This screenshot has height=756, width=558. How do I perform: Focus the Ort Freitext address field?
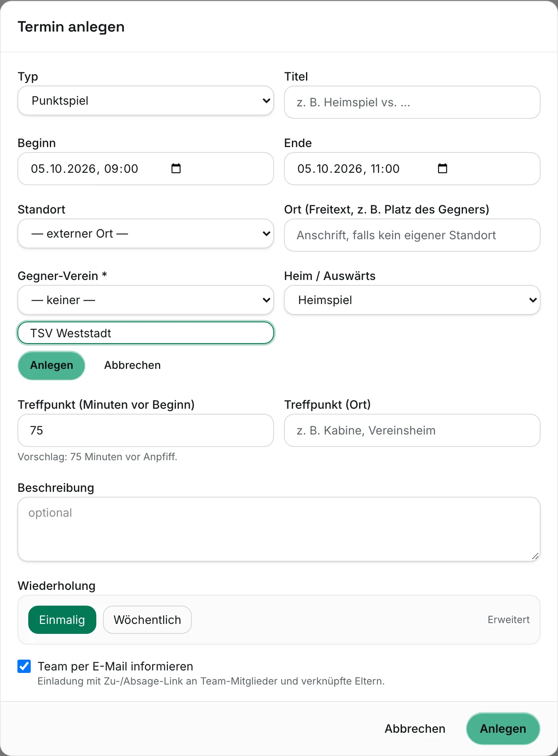click(412, 235)
